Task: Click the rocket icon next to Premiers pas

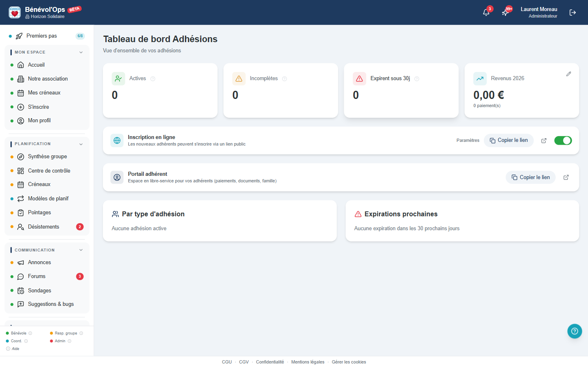Action: click(x=19, y=36)
